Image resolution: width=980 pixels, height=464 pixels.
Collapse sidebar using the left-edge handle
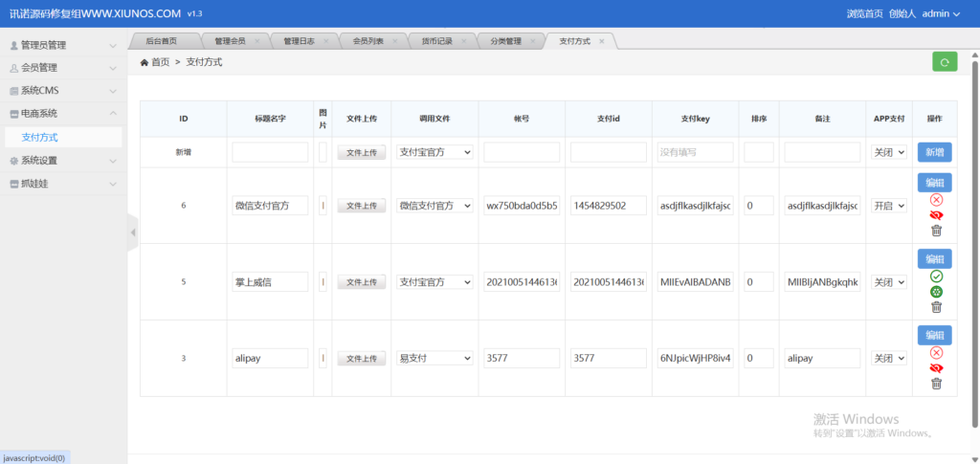(x=133, y=232)
